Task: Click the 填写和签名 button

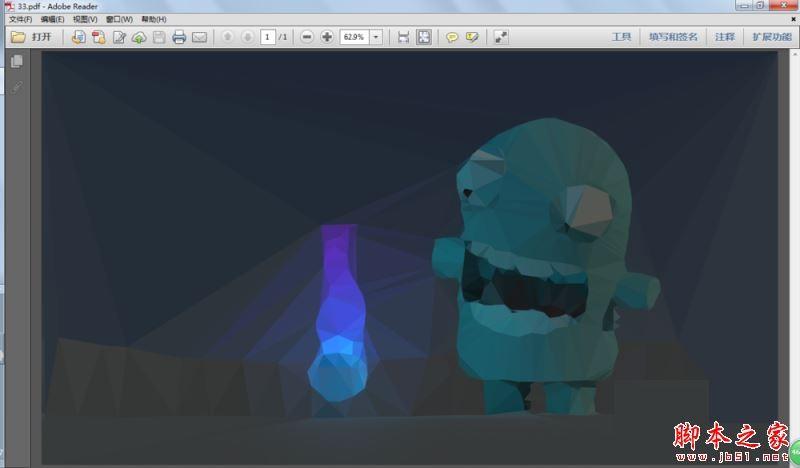Action: [x=673, y=37]
